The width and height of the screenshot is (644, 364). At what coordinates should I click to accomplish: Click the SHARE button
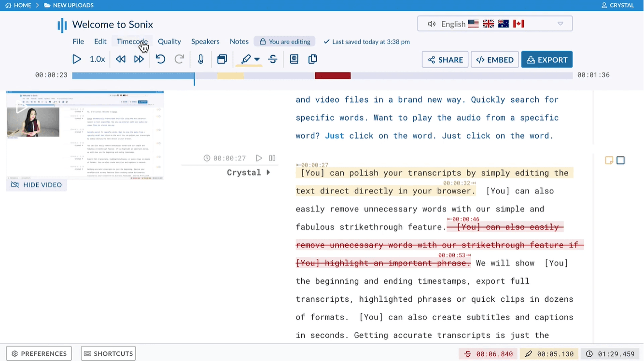(445, 60)
